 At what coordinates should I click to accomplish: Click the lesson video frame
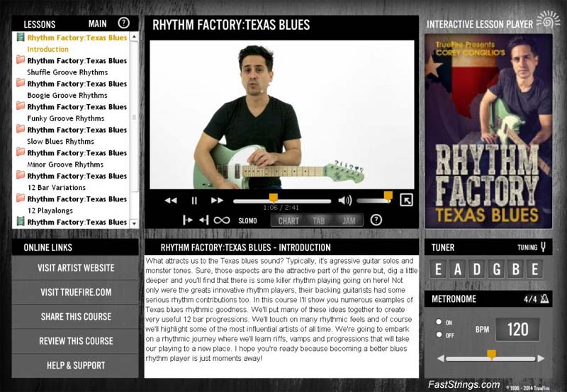coord(281,114)
